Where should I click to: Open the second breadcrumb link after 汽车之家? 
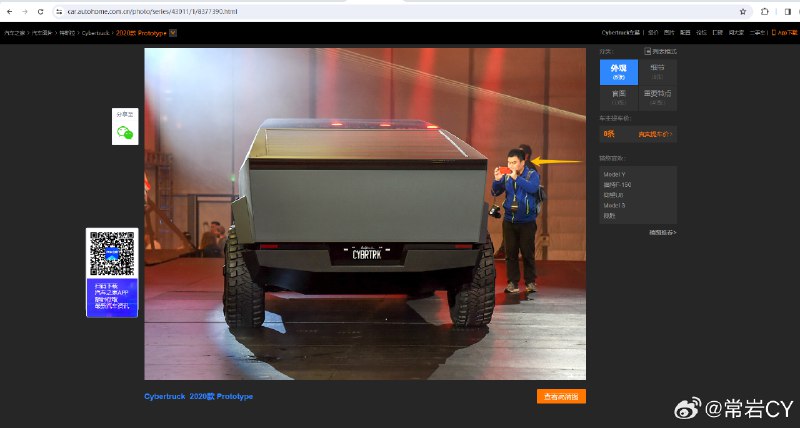[42, 33]
